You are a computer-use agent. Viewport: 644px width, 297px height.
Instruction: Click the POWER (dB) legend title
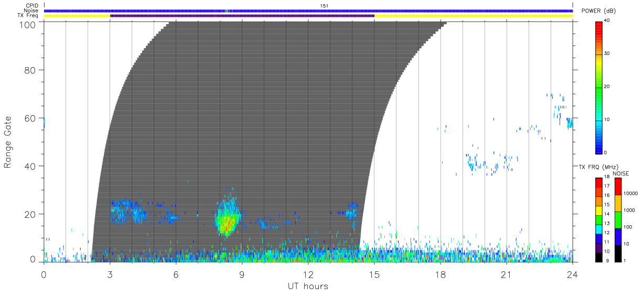pyautogui.click(x=598, y=11)
